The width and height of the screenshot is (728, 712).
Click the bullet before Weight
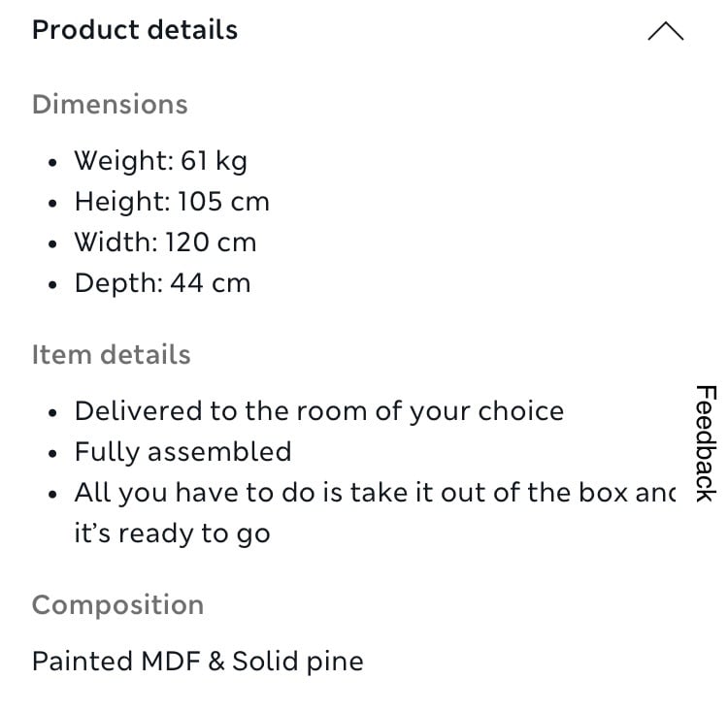pos(52,163)
